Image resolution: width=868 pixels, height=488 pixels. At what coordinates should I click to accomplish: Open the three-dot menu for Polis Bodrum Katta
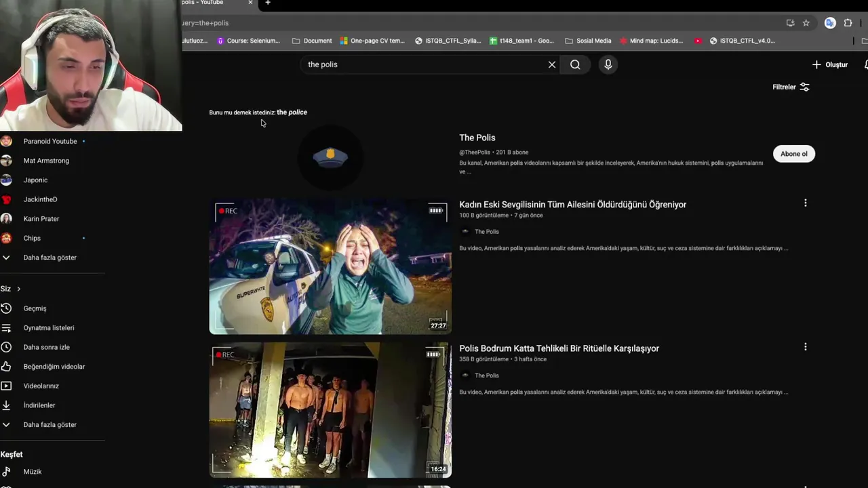pos(806,347)
